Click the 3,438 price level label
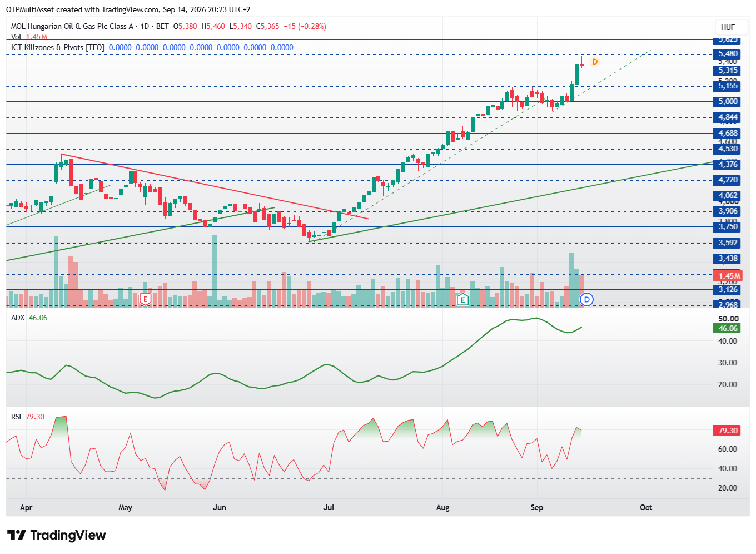This screenshot has height=554, width=756. pyautogui.click(x=728, y=258)
